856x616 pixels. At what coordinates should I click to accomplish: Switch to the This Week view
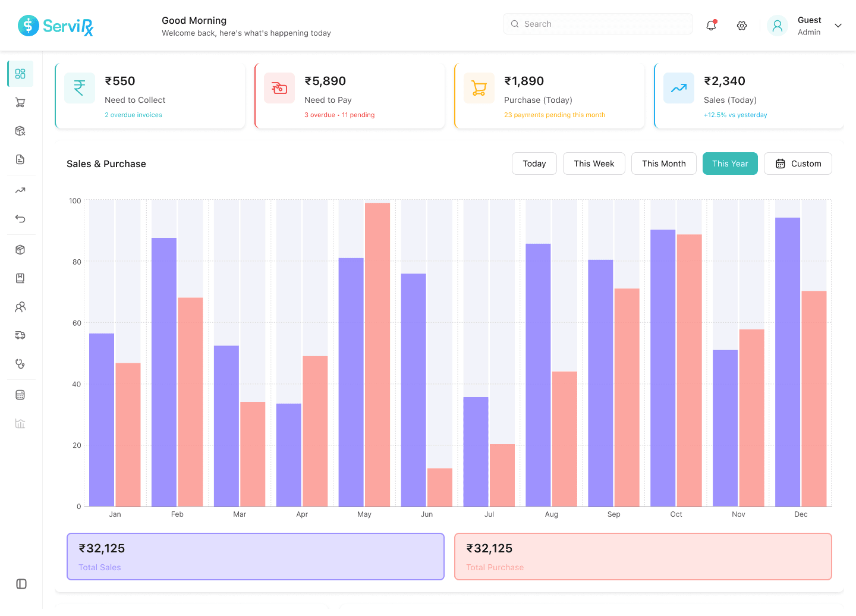594,163
